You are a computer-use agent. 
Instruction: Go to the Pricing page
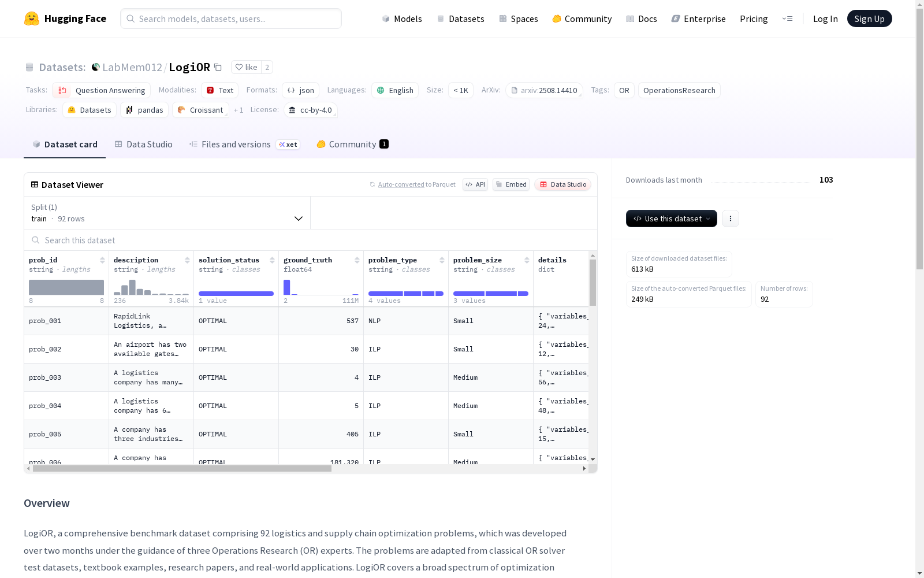point(754,18)
